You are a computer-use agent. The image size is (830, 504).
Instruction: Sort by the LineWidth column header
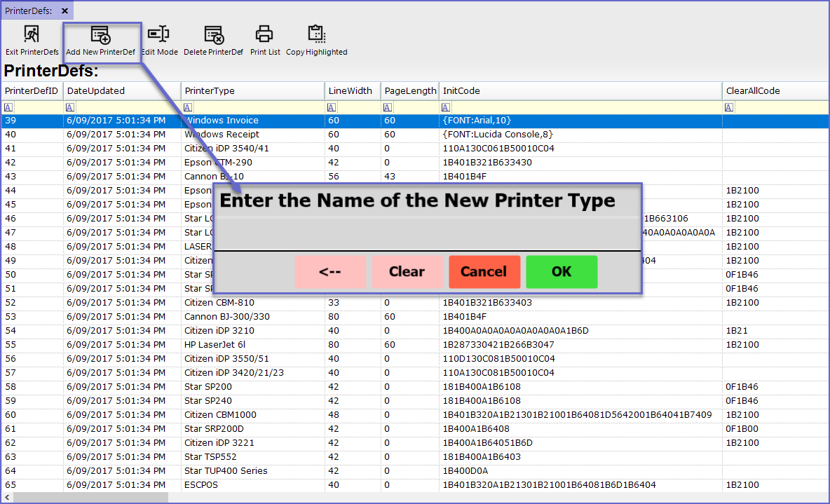coord(350,90)
